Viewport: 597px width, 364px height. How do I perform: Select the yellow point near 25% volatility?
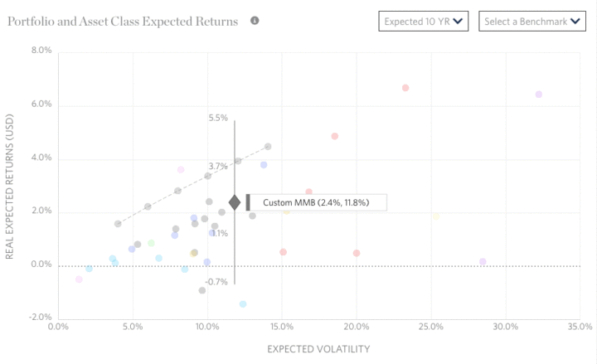436,217
